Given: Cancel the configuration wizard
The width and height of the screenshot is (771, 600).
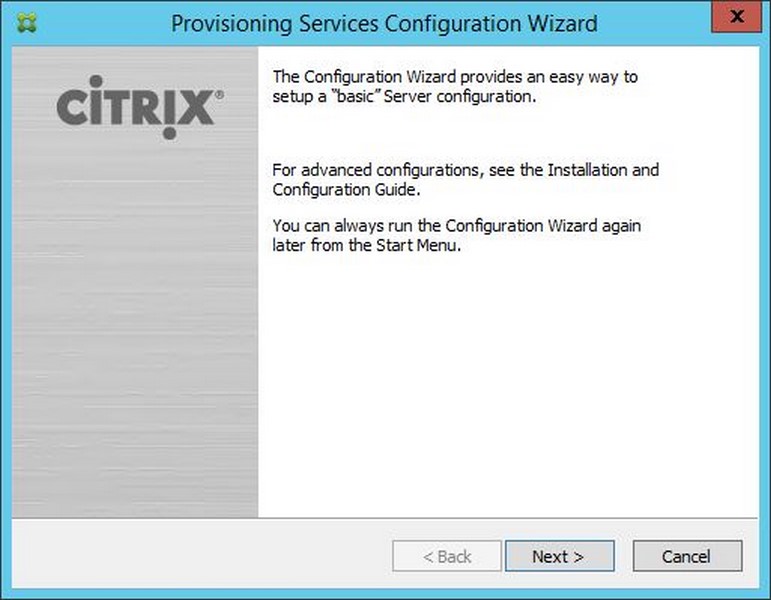Looking at the screenshot, I should 687,556.
